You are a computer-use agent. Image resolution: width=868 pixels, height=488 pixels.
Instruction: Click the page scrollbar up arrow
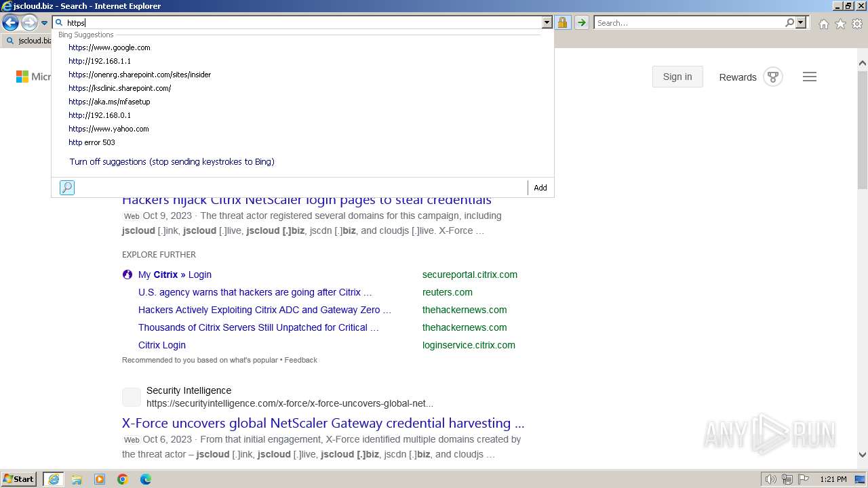(x=863, y=63)
